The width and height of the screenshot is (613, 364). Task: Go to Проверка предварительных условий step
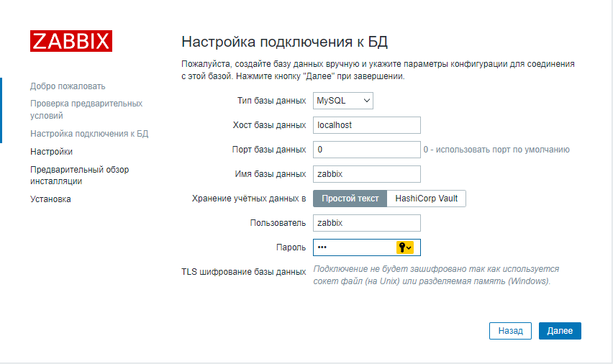click(x=86, y=109)
